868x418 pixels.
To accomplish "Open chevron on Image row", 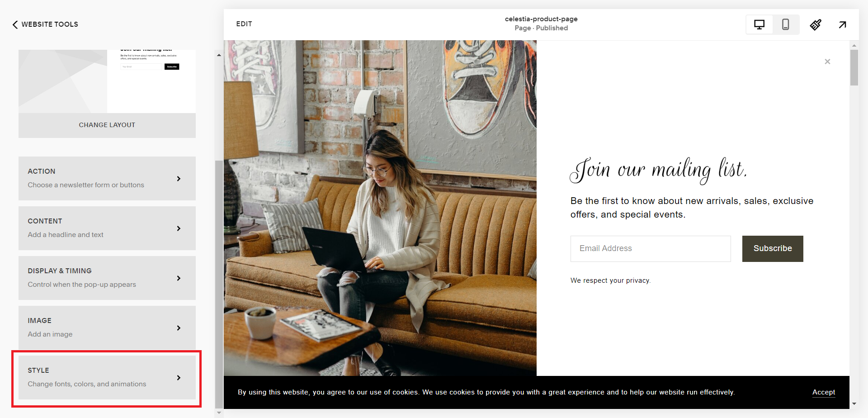I will click(x=179, y=328).
